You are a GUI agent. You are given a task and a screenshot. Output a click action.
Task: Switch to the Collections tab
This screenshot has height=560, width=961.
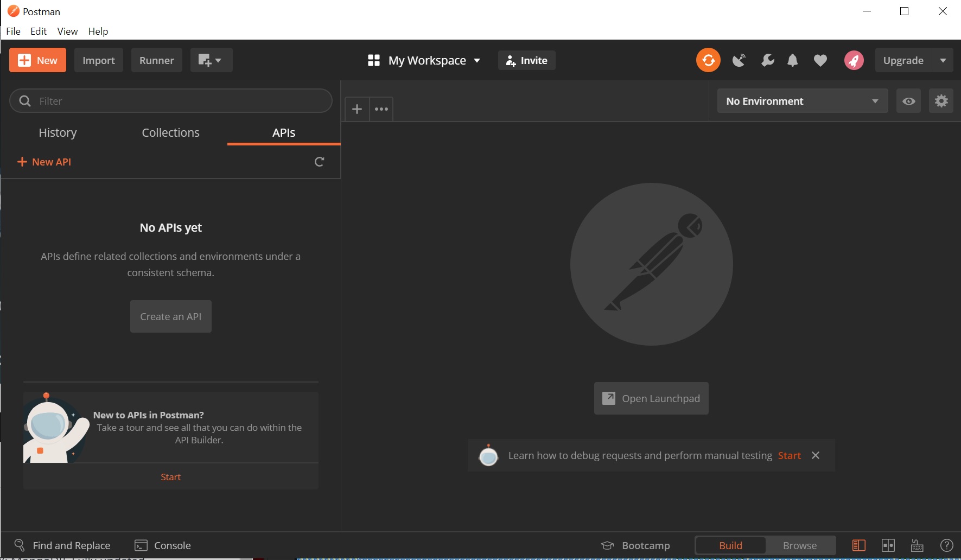pos(170,132)
